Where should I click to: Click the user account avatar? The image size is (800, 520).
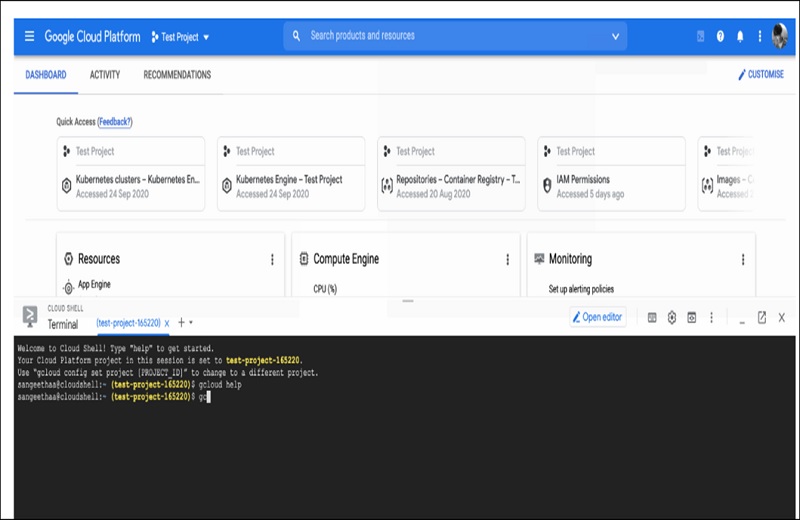pos(780,36)
